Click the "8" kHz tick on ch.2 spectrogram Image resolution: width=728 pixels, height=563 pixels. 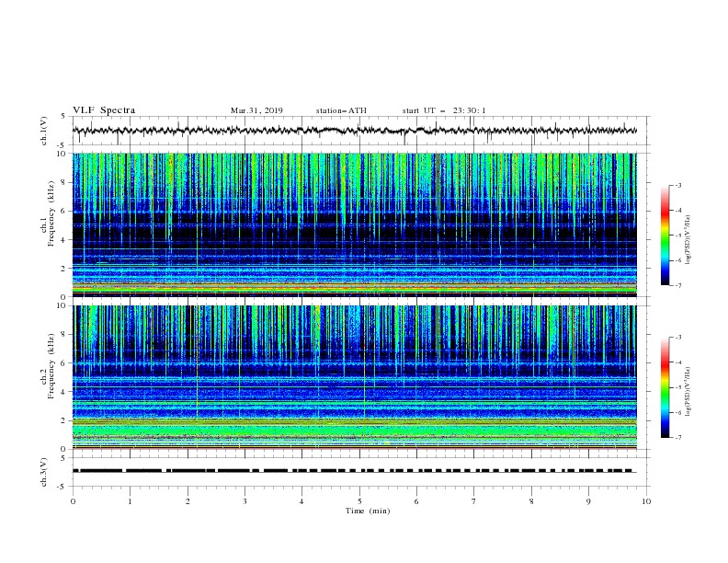[63, 335]
